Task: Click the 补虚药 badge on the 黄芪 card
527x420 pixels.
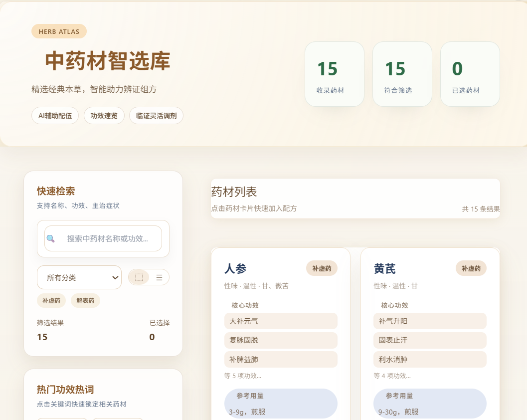Action: 471,268
